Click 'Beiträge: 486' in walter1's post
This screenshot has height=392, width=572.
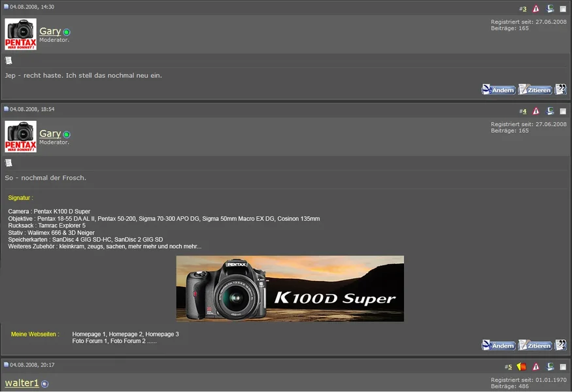(x=510, y=386)
